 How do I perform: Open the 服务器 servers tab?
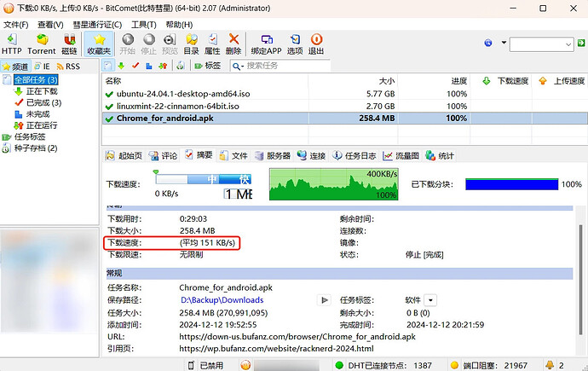point(272,156)
